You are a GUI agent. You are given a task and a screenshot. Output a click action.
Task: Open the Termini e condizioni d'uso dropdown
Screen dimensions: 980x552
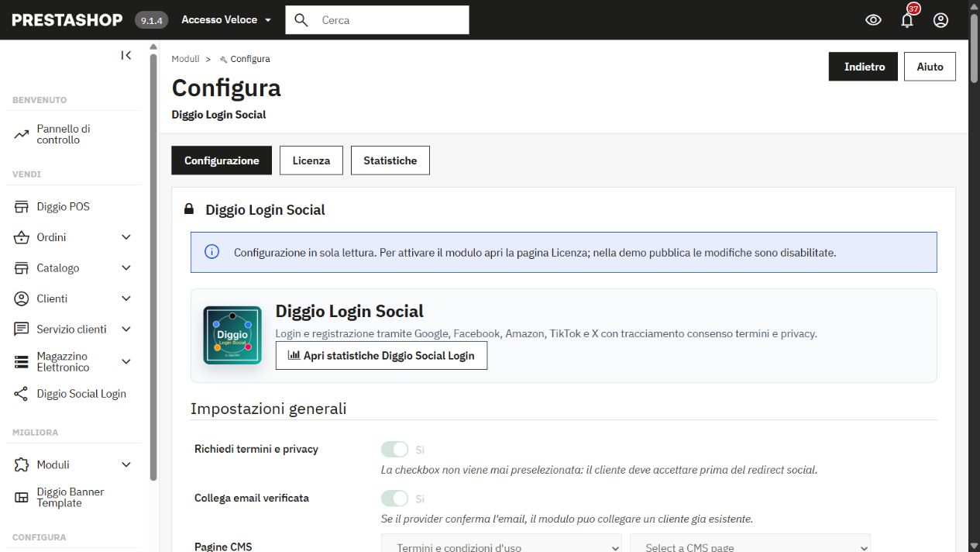click(501, 544)
